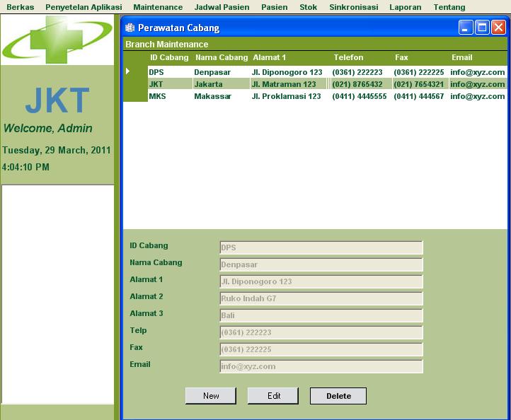This screenshot has width=511, height=420.
Task: Maximize the Perawatan Cabang window
Action: click(x=482, y=28)
